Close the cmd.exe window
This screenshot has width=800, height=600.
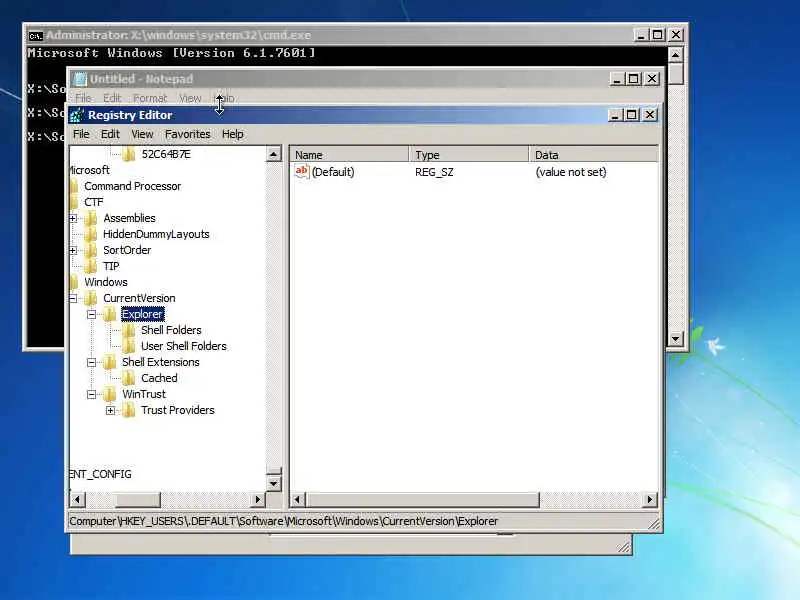pos(676,35)
